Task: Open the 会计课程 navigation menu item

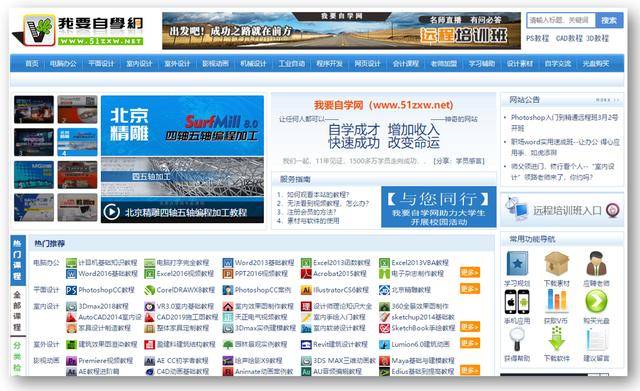Action: [x=405, y=64]
